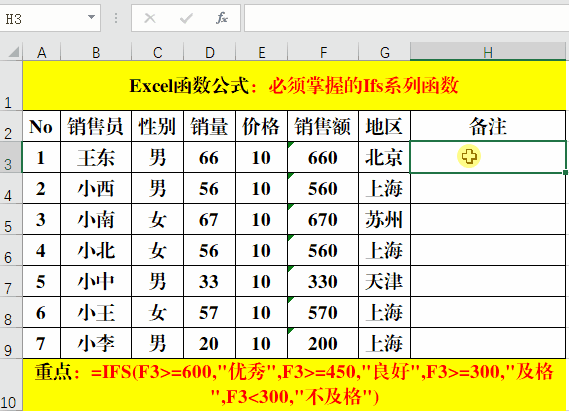This screenshot has height=411, width=569.
Task: Click the Select All corner triangle
Action: pos(13,52)
